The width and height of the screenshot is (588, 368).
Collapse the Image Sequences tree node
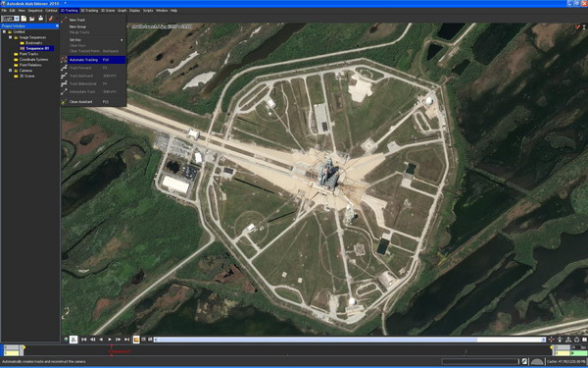(10, 37)
